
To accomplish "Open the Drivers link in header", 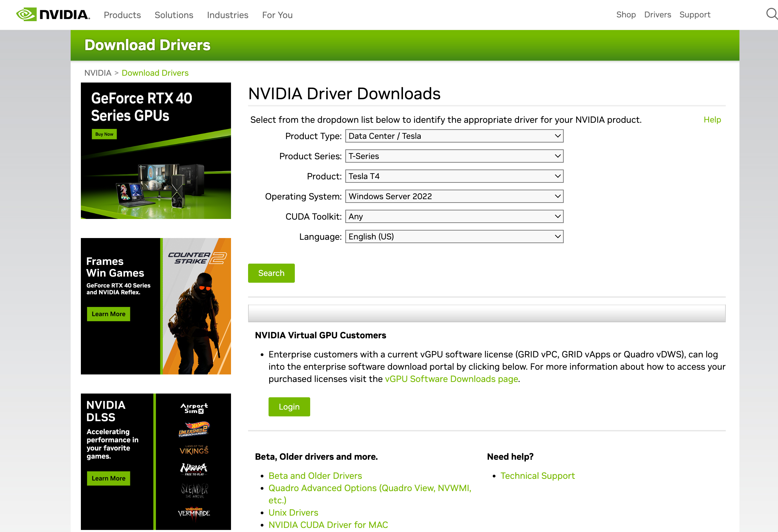I will (x=658, y=15).
